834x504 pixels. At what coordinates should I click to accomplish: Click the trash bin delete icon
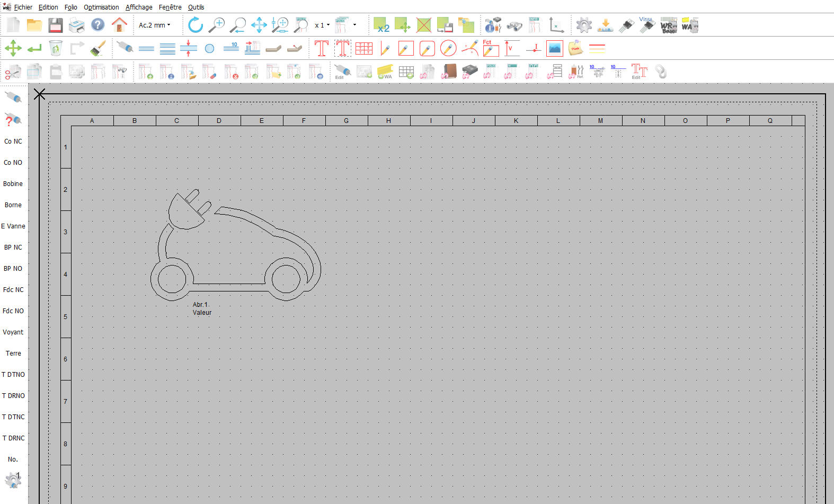pyautogui.click(x=56, y=48)
